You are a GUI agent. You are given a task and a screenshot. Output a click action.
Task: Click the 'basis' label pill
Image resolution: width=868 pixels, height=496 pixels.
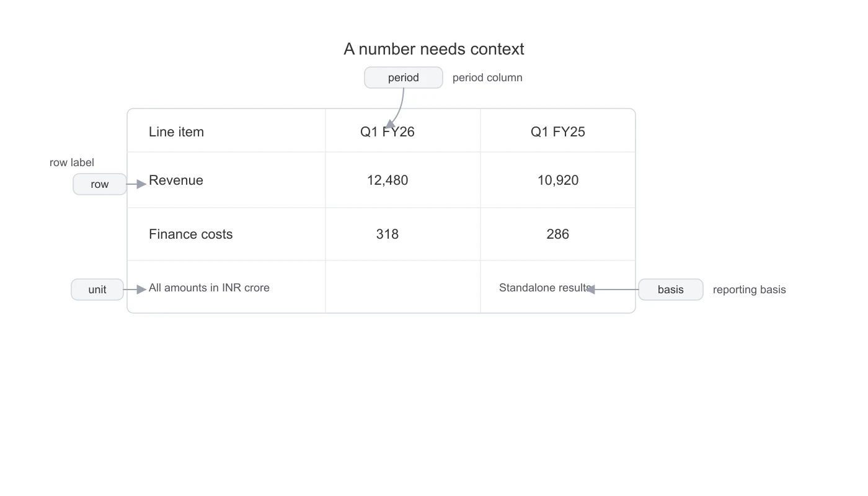(x=671, y=290)
